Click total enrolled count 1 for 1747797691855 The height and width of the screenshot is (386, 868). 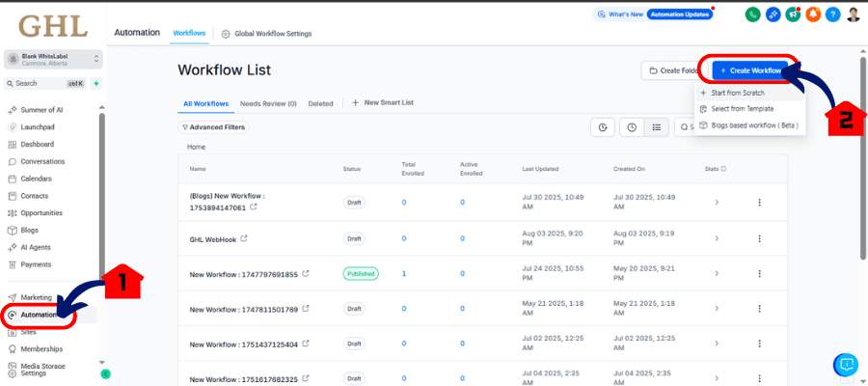(404, 274)
